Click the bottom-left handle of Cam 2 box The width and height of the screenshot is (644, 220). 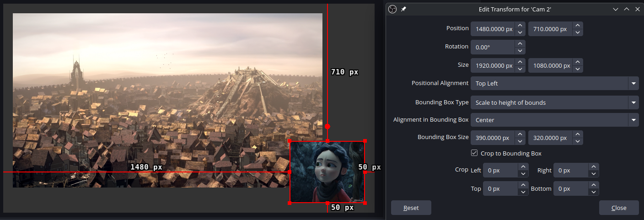290,202
